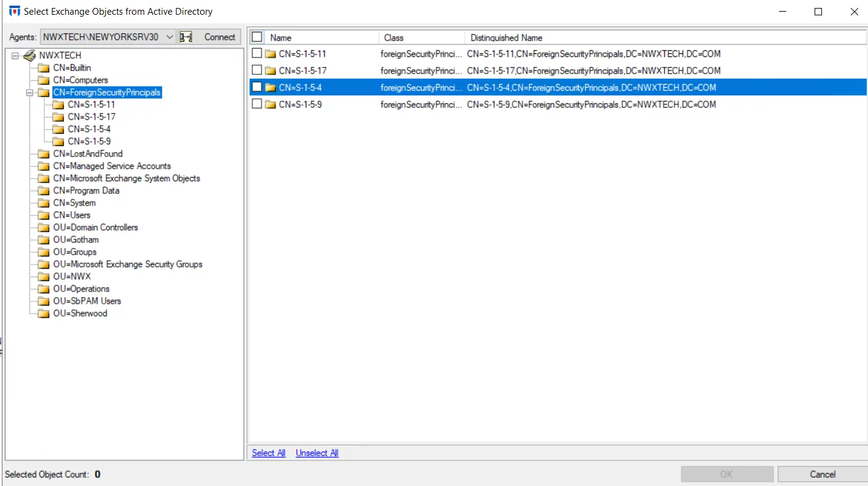Select OU=NWX tree item
The width and height of the screenshot is (868, 486).
coord(72,277)
